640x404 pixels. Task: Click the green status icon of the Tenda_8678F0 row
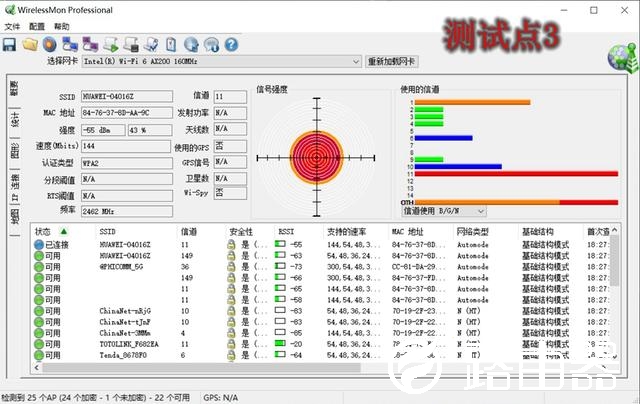point(39,355)
